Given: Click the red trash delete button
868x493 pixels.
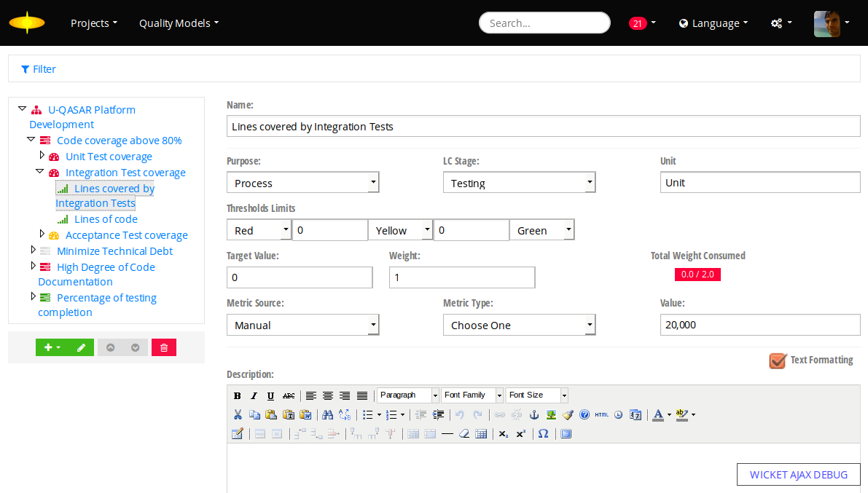Looking at the screenshot, I should click(x=164, y=347).
